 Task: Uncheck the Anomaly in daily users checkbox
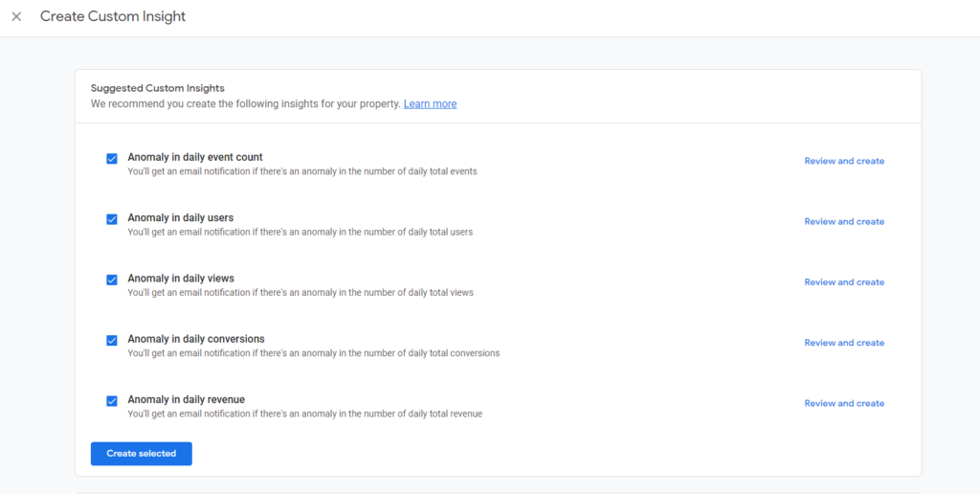coord(112,219)
